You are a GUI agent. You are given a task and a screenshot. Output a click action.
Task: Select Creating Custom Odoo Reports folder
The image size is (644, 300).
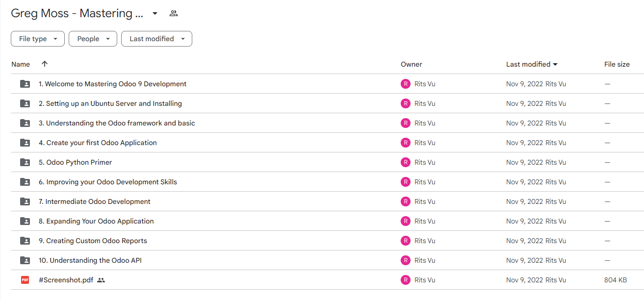[93, 241]
